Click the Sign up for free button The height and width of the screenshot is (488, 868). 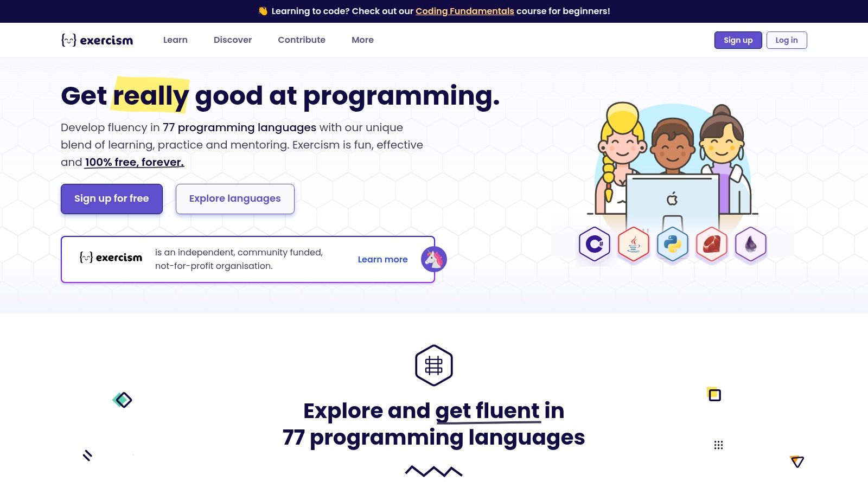(x=111, y=198)
